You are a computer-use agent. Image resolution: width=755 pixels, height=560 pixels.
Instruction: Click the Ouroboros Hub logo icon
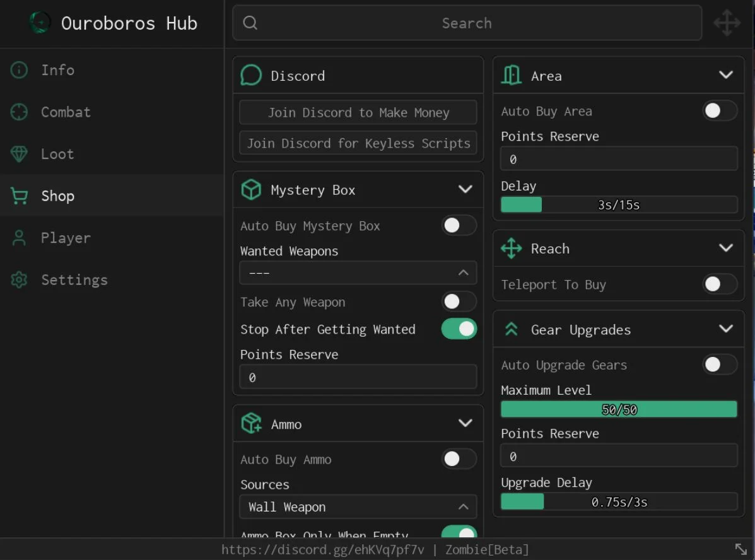tap(40, 22)
